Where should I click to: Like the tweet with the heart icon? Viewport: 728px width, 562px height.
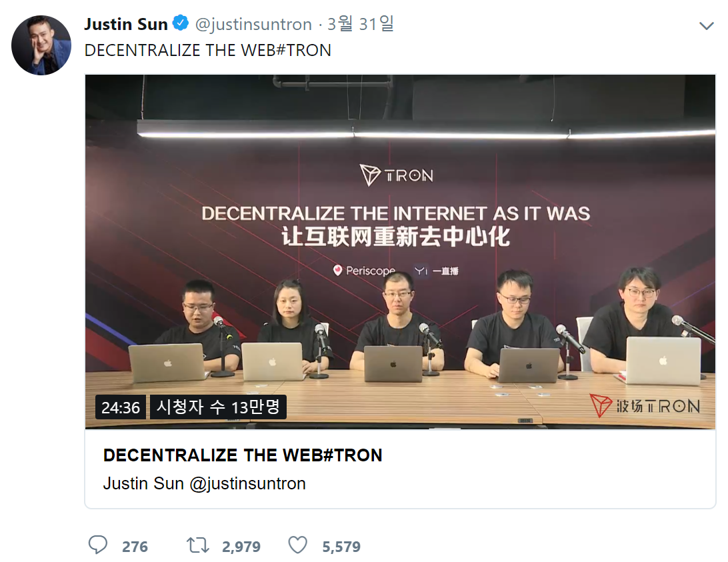click(x=297, y=545)
